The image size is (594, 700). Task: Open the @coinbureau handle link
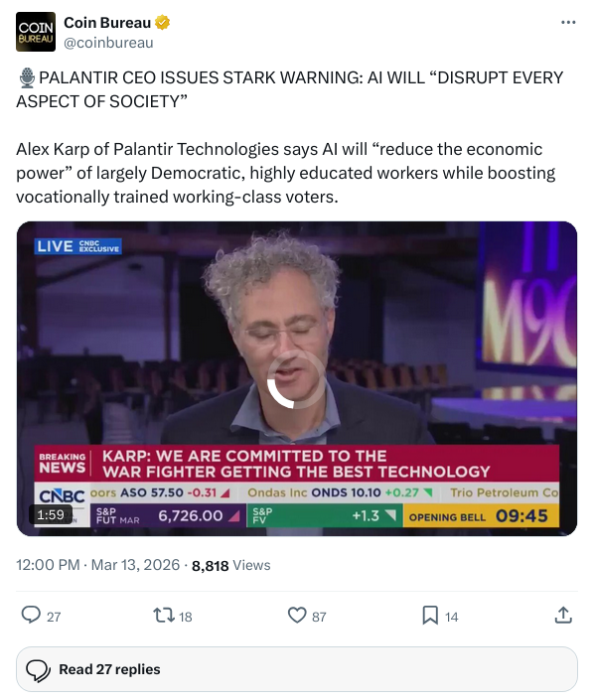coord(108,43)
